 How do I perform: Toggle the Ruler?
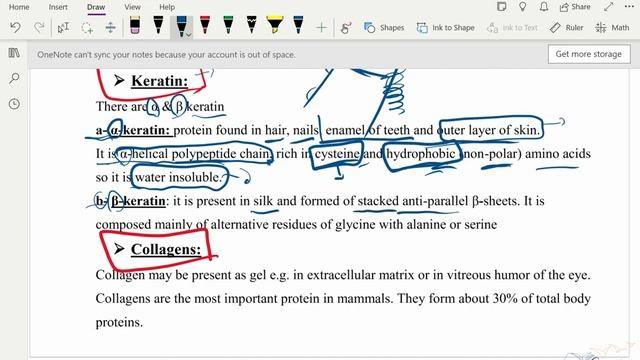click(x=567, y=28)
